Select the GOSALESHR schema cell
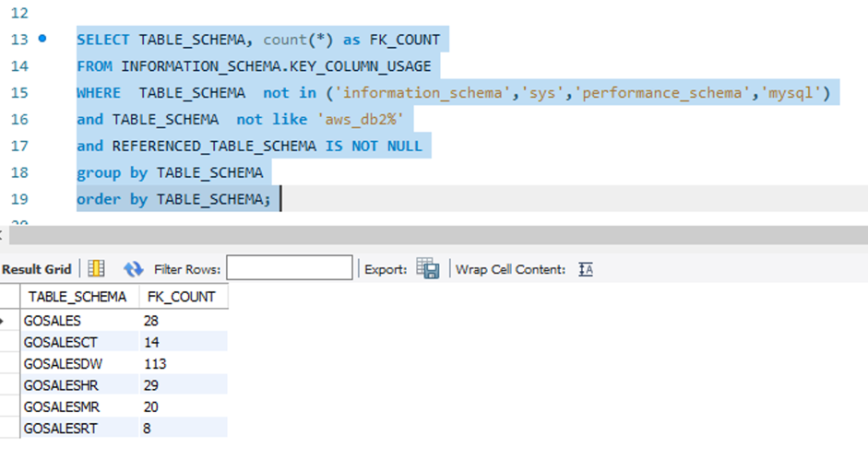 [x=79, y=385]
